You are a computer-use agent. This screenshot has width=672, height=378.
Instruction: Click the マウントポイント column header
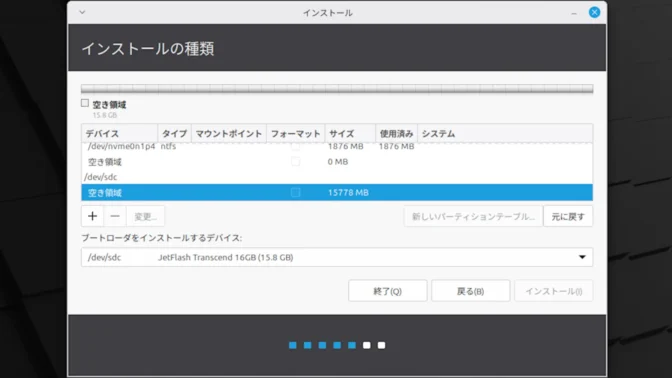[x=229, y=134]
